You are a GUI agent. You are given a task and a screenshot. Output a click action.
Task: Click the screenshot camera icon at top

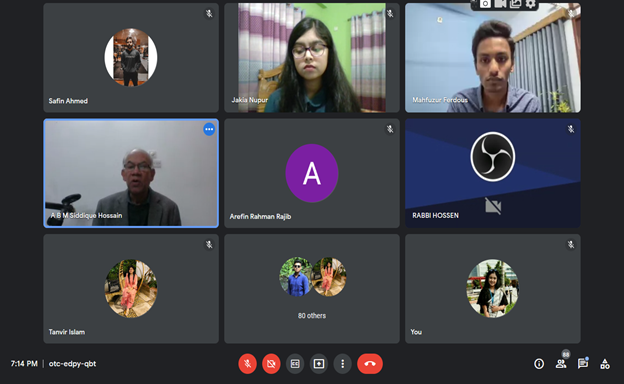click(x=485, y=4)
